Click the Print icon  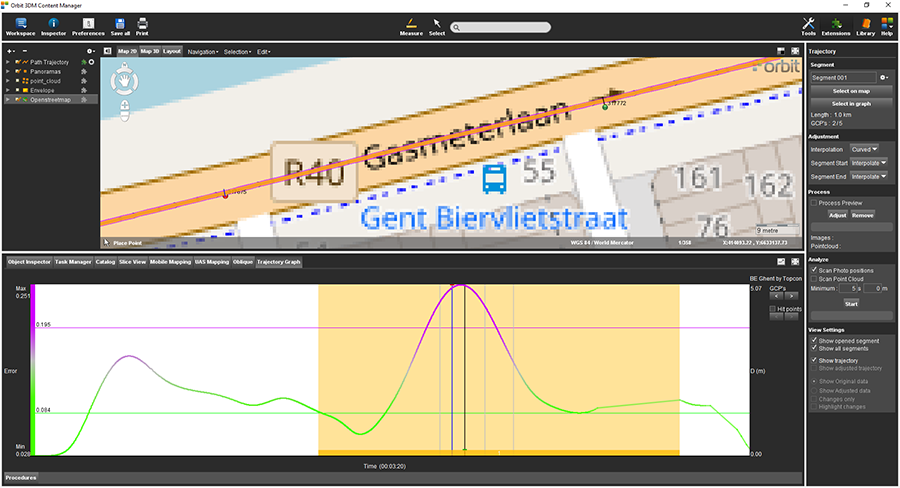[142, 26]
